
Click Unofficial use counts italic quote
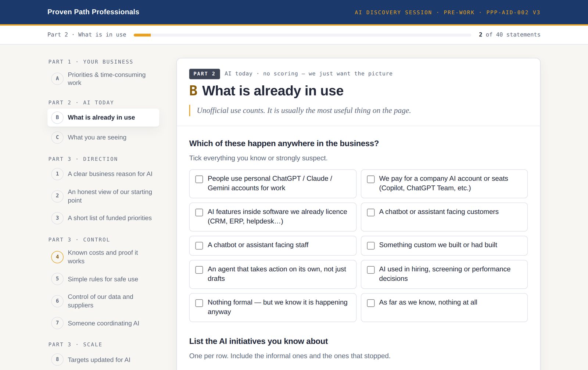pos(304,110)
